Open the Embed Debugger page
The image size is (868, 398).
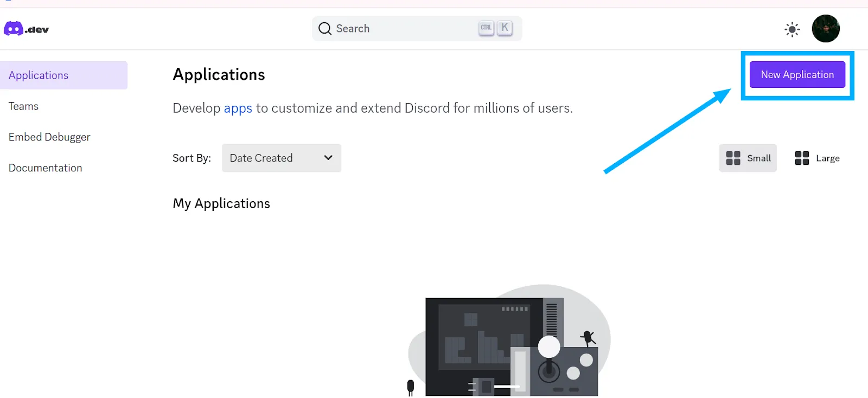49,137
